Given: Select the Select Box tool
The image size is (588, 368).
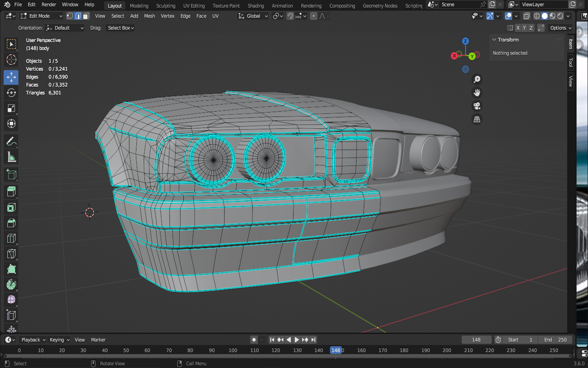Looking at the screenshot, I should 11,44.
